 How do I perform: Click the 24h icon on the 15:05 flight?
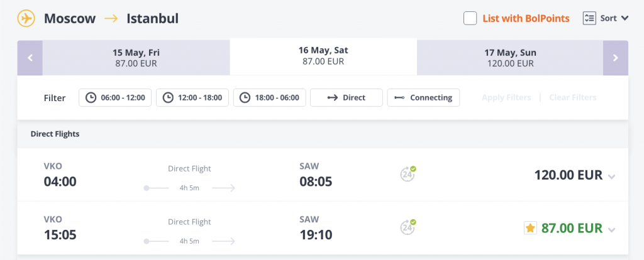[409, 227]
